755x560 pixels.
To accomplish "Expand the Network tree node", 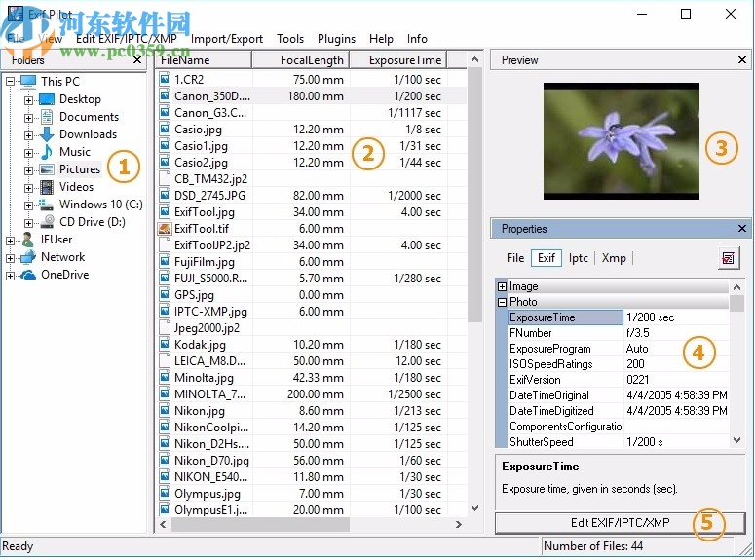I will 11,258.
